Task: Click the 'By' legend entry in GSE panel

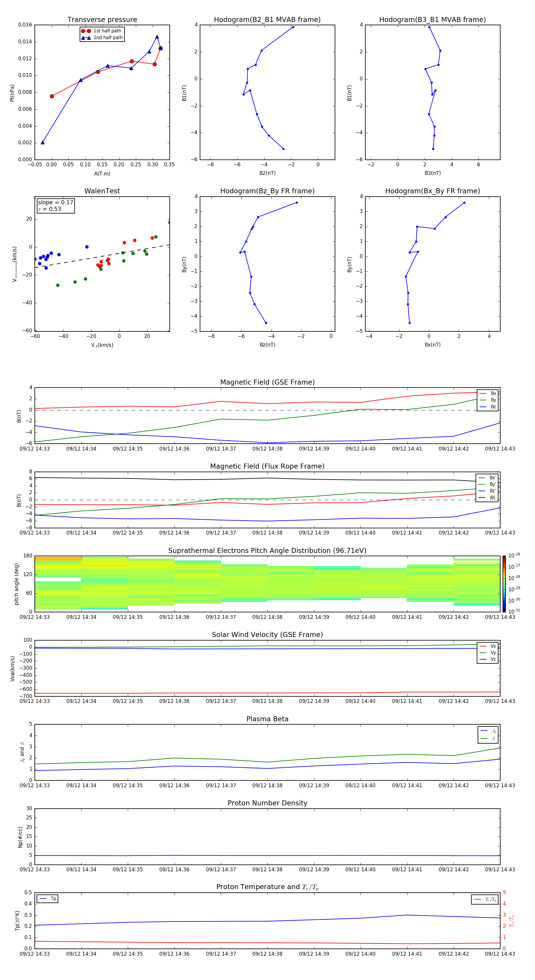Action: pos(488,400)
